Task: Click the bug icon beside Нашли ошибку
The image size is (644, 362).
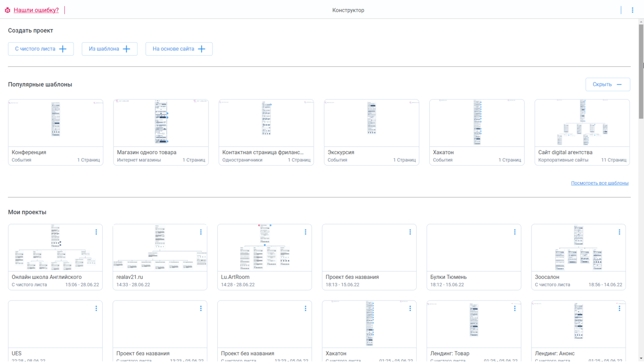Action: coord(7,10)
